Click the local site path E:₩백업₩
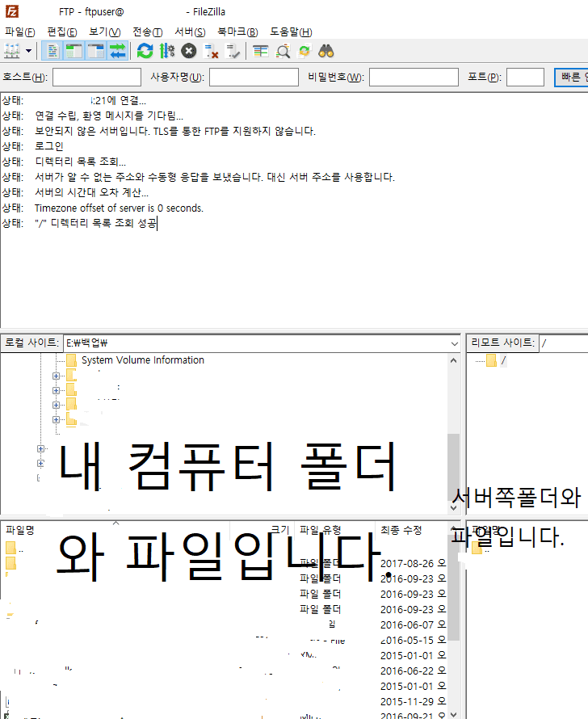This screenshot has height=719, width=588. [86, 343]
